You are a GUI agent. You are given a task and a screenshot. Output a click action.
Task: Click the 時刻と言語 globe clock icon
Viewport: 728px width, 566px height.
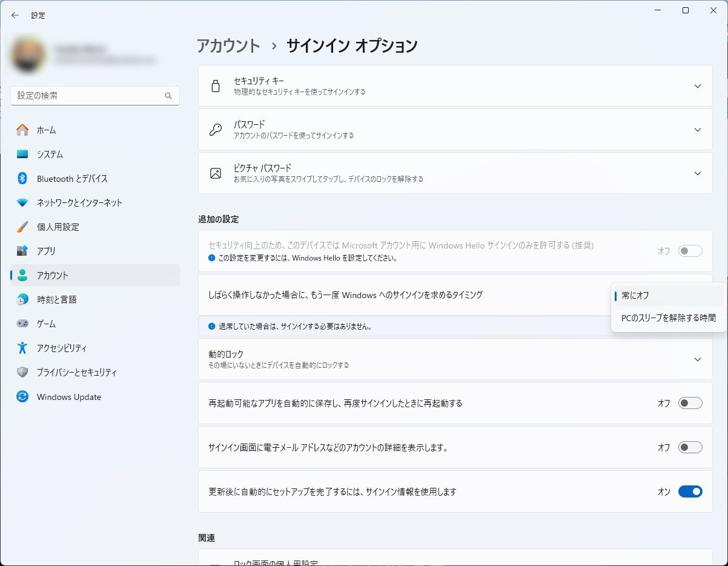22,299
